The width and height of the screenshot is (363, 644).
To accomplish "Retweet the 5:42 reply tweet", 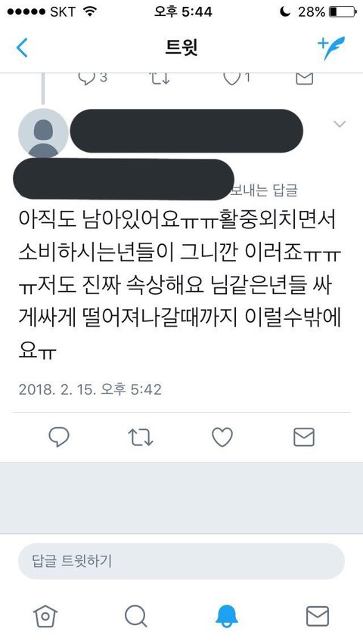I will tap(140, 437).
